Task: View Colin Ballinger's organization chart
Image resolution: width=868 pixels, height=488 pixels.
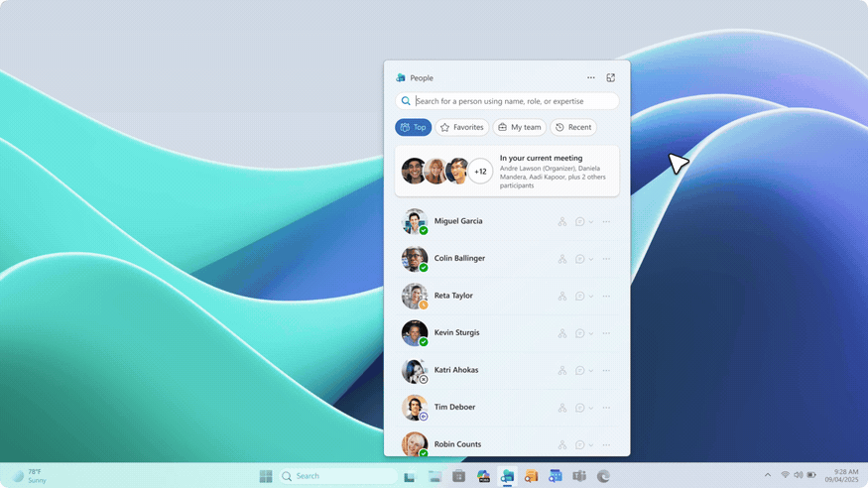Action: click(x=561, y=259)
